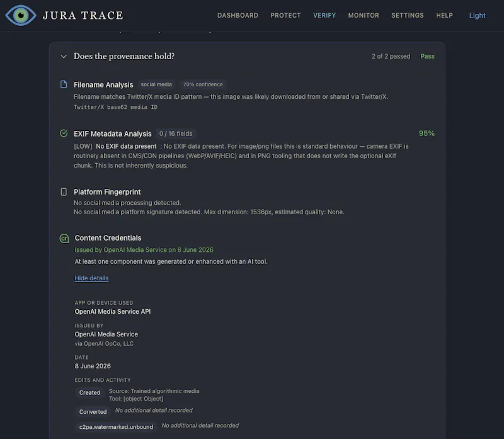The height and width of the screenshot is (439, 504).
Task: Click the Content Credentials heading
Action: (x=108, y=238)
